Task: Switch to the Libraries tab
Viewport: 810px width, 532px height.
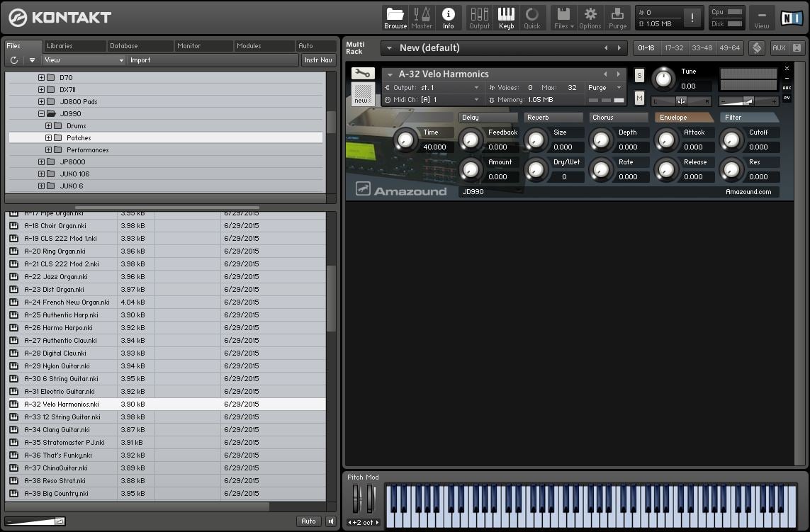Action: [x=74, y=46]
